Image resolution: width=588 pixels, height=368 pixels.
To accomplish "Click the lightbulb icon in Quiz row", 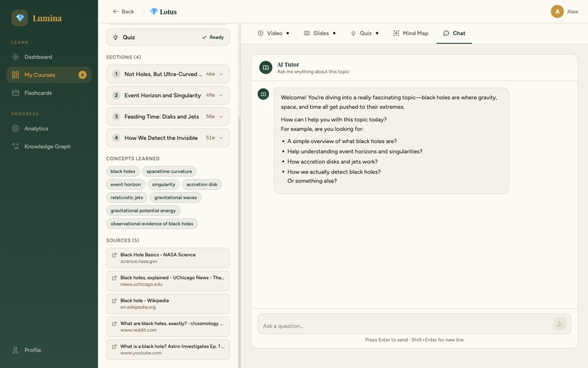I will click(115, 37).
